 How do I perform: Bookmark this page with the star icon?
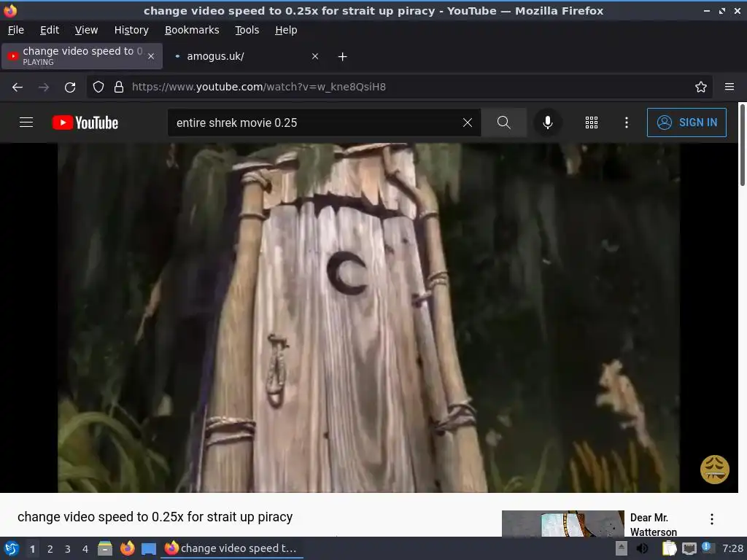click(x=701, y=87)
